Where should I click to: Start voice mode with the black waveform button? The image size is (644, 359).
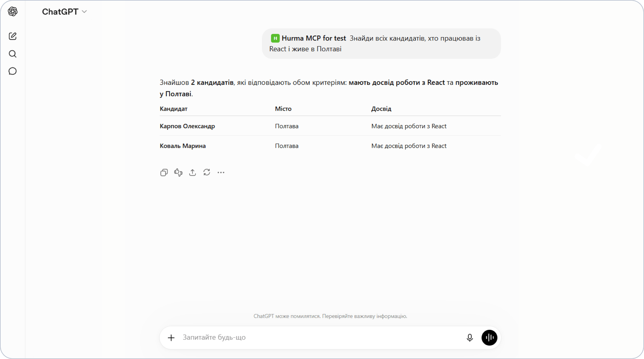489,338
